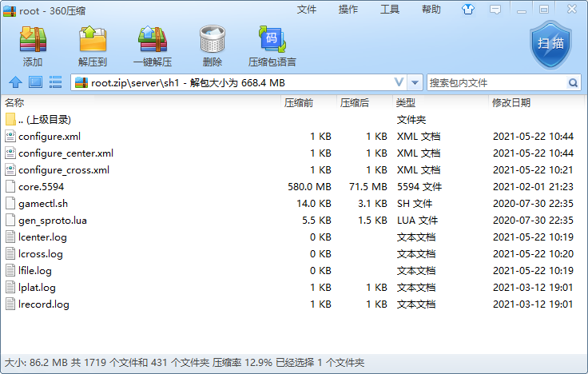This screenshot has width=588, height=374.
Task: Click the skin shirt icon in title bar
Action: (x=468, y=10)
